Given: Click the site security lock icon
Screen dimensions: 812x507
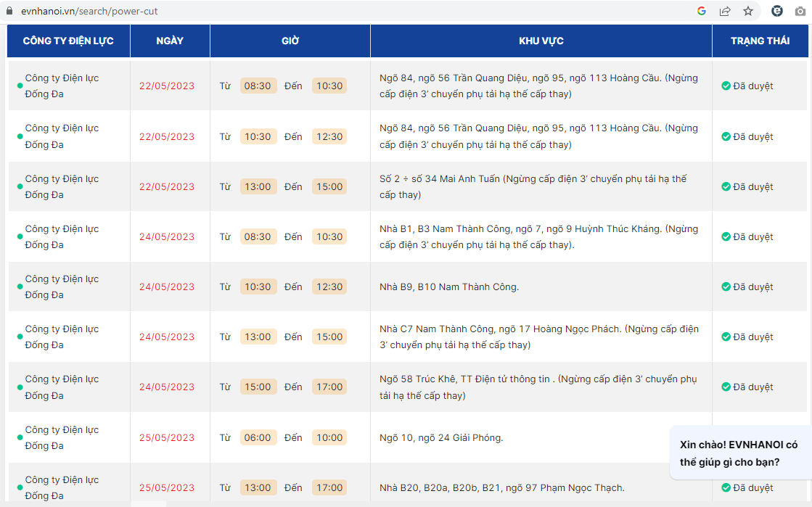Looking at the screenshot, I should (x=9, y=11).
